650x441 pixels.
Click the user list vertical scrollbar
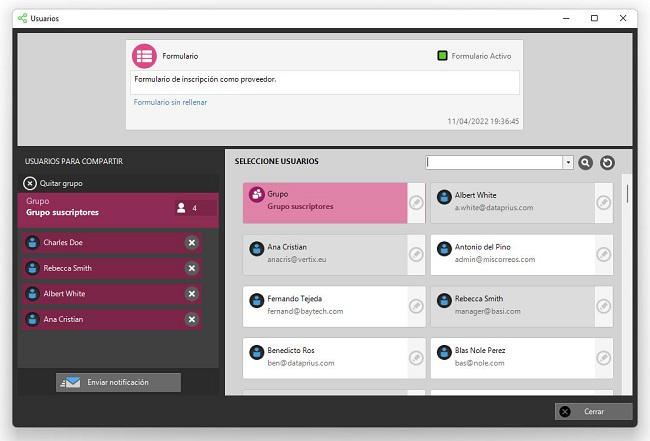coord(627,193)
